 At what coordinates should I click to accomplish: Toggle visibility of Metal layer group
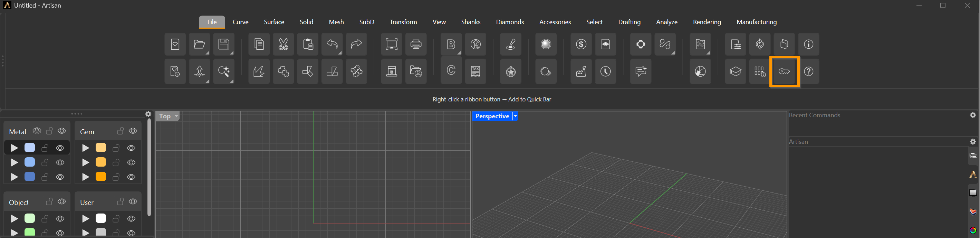point(62,131)
